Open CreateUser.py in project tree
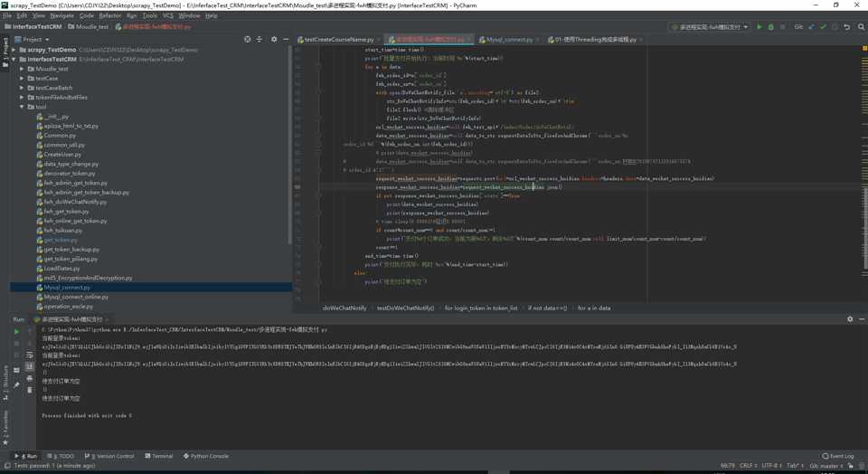 [62, 155]
